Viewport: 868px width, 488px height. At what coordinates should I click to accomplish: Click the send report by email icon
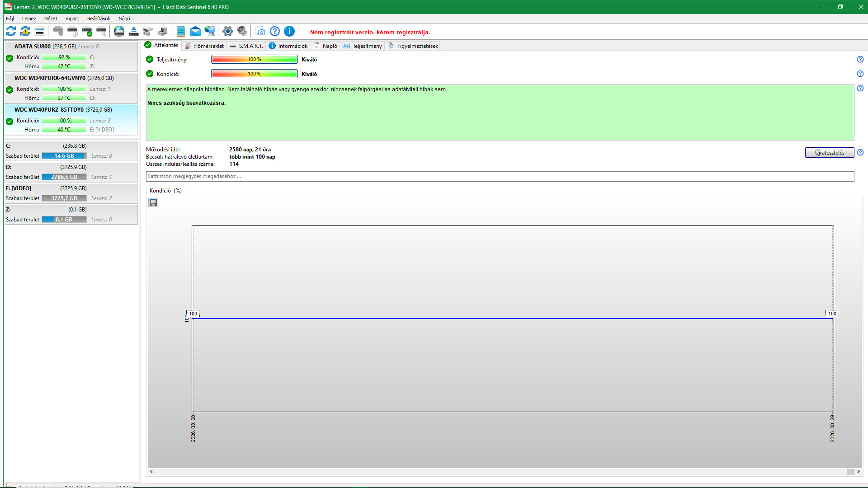coord(195,31)
